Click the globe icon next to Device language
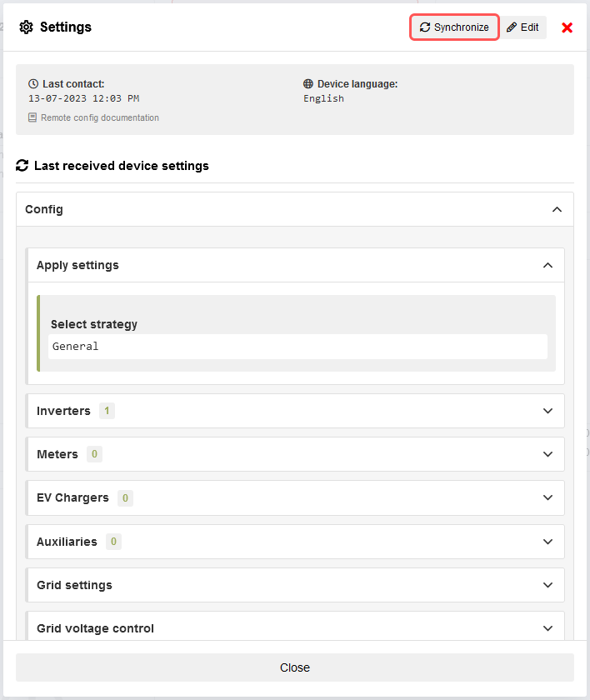This screenshot has height=700, width=590. pyautogui.click(x=308, y=84)
